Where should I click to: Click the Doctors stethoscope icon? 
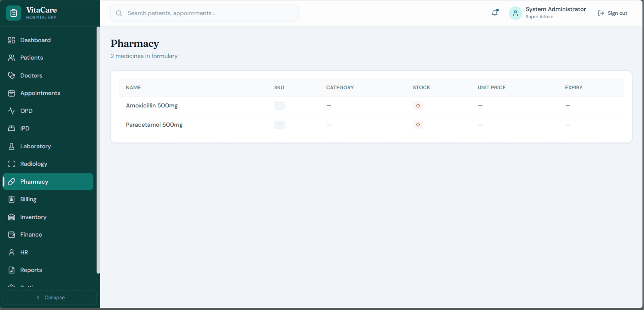coord(12,75)
